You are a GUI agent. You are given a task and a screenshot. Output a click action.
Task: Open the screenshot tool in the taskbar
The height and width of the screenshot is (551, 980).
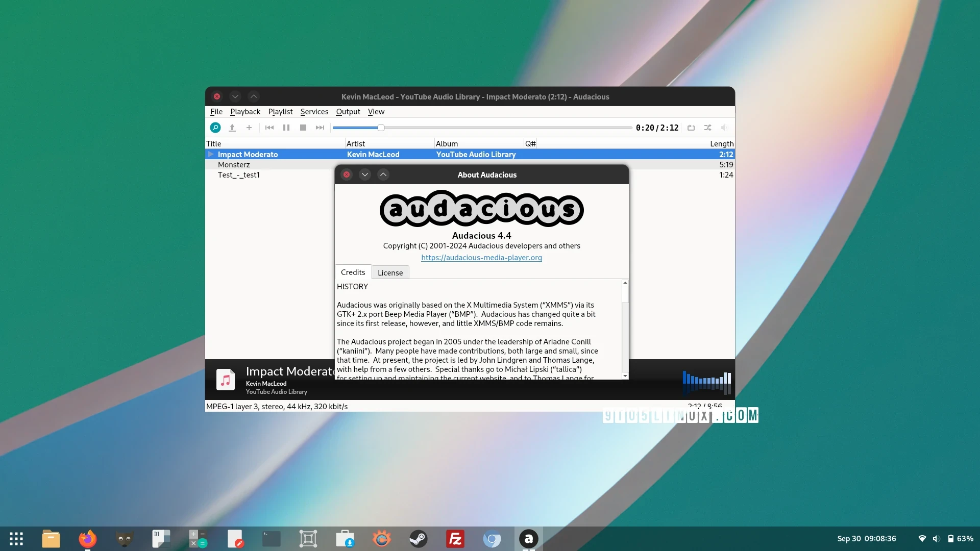[308, 539]
